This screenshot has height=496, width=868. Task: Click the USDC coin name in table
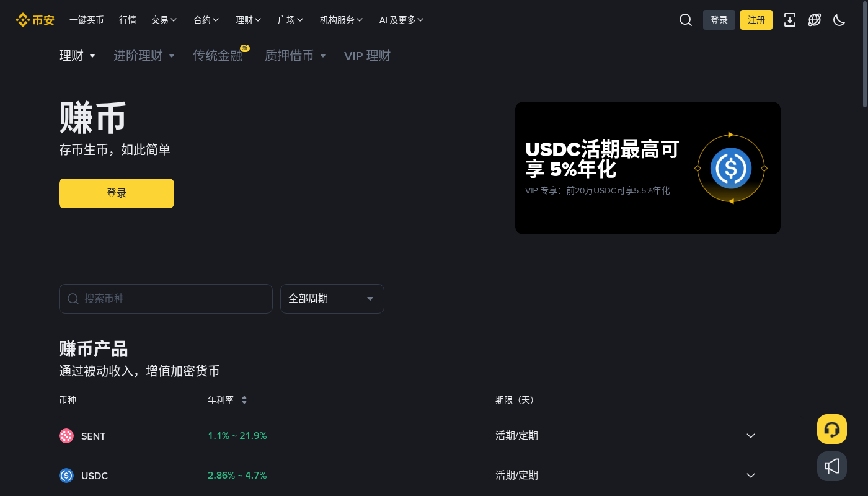[x=94, y=476]
